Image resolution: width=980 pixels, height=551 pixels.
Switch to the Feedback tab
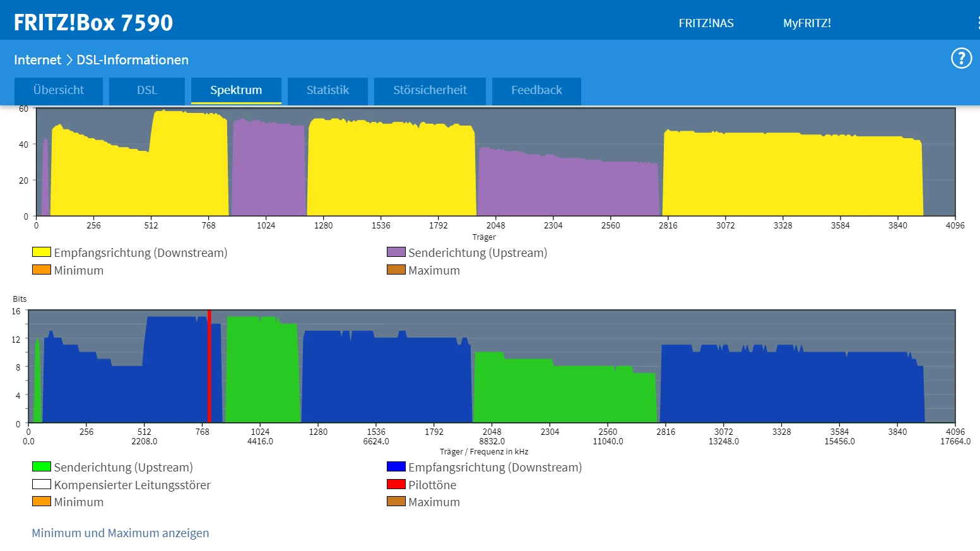[536, 90]
